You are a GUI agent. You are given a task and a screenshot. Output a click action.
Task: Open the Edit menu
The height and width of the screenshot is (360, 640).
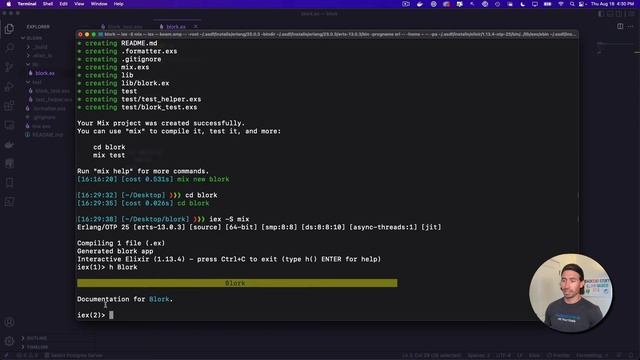coord(63,4)
